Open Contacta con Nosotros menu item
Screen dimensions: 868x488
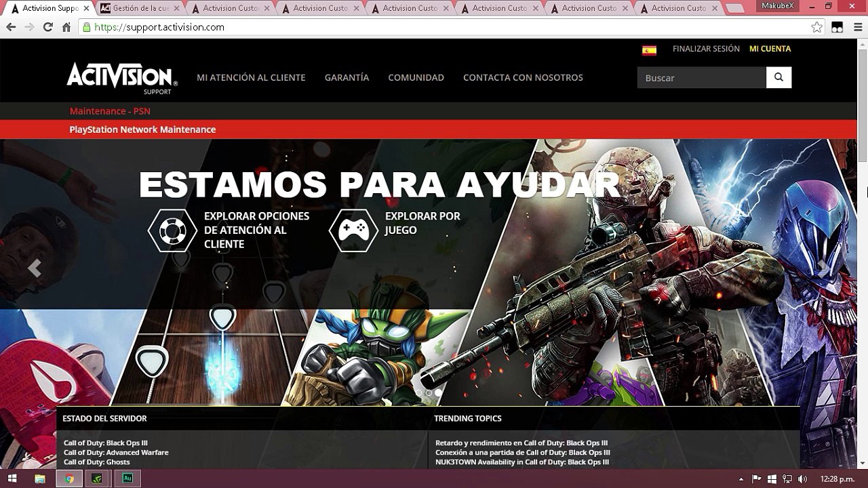[x=523, y=77]
